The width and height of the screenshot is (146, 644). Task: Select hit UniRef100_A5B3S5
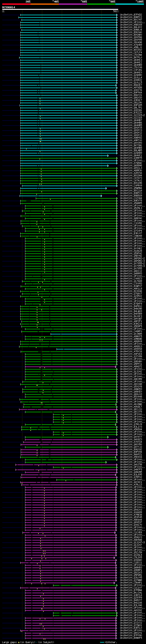tap(131, 25)
